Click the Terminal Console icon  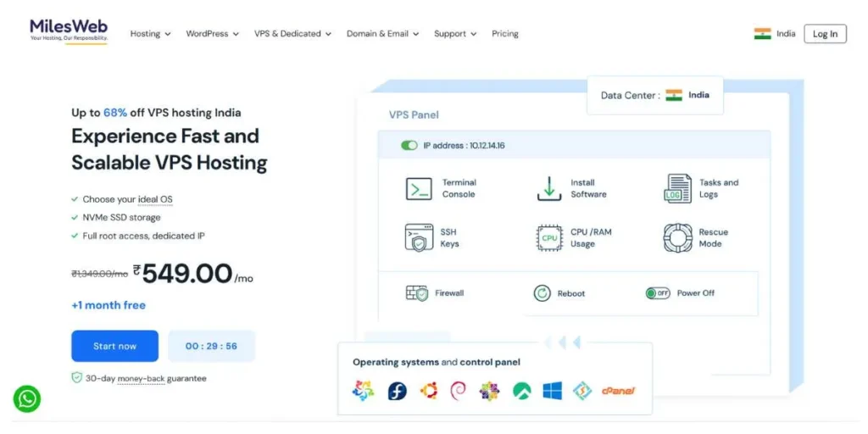pos(419,188)
